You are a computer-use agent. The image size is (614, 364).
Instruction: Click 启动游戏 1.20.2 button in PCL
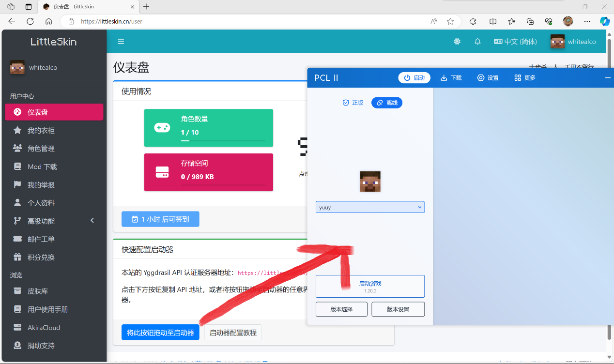370,286
